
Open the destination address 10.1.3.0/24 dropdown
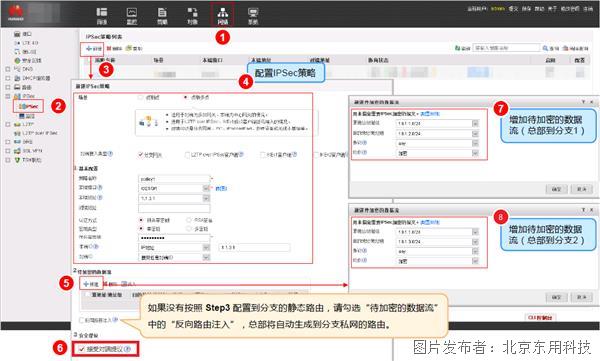click(x=475, y=242)
